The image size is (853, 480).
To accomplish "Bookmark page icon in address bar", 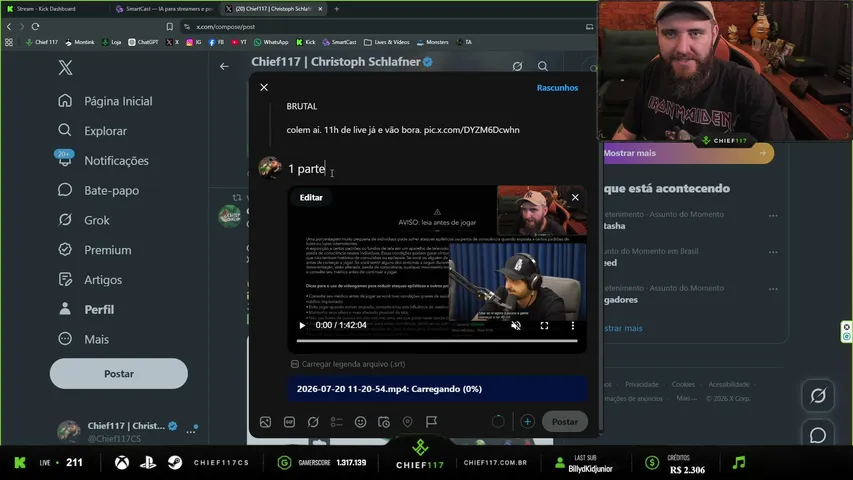I will click(x=170, y=26).
